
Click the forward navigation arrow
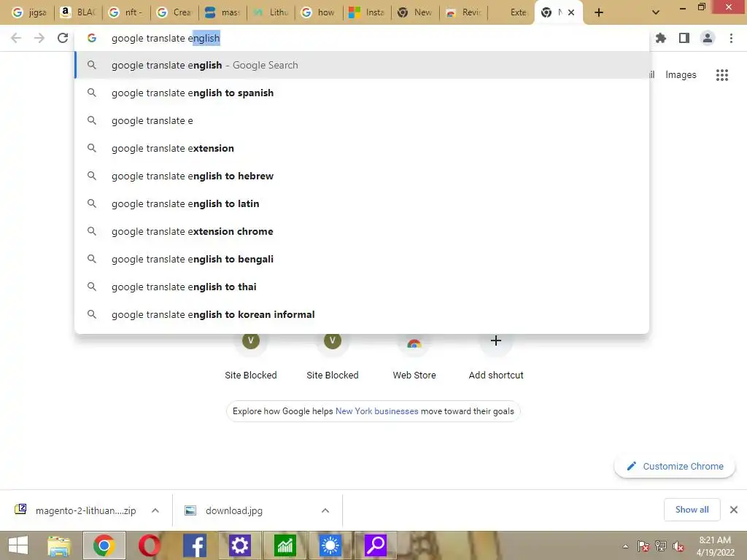[39, 38]
